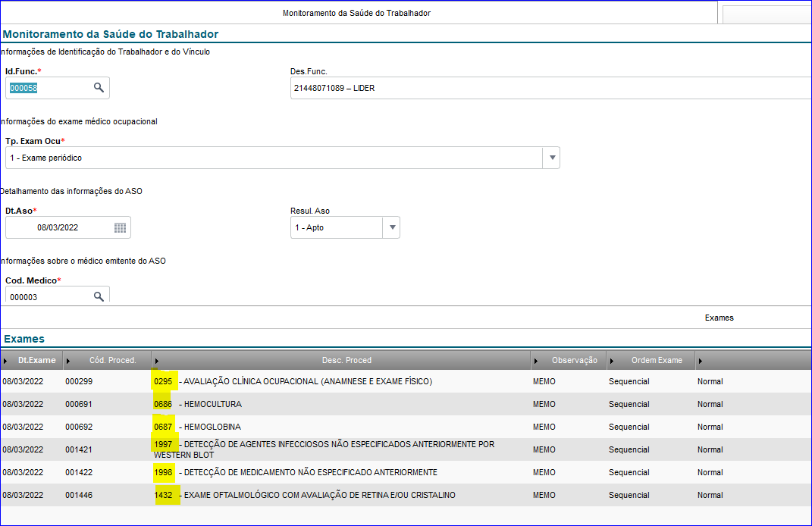The width and height of the screenshot is (812, 526).
Task: Select code cell 001421
Action: (x=79, y=450)
